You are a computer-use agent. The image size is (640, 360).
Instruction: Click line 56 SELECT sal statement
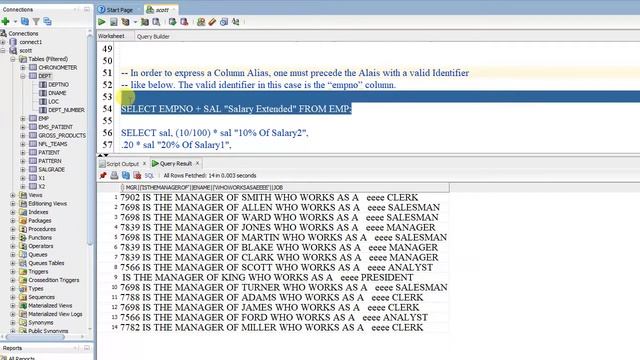215,133
